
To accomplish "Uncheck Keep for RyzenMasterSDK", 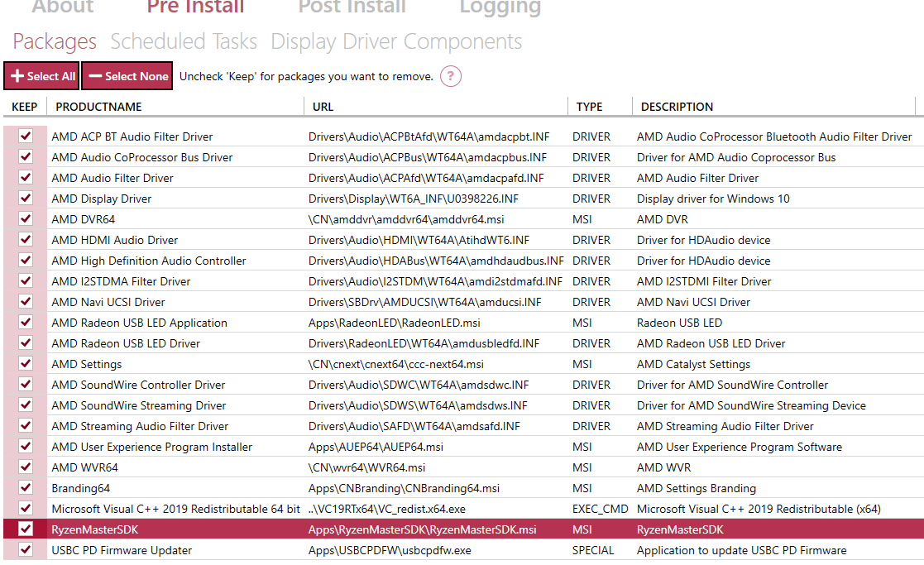I will point(26,529).
